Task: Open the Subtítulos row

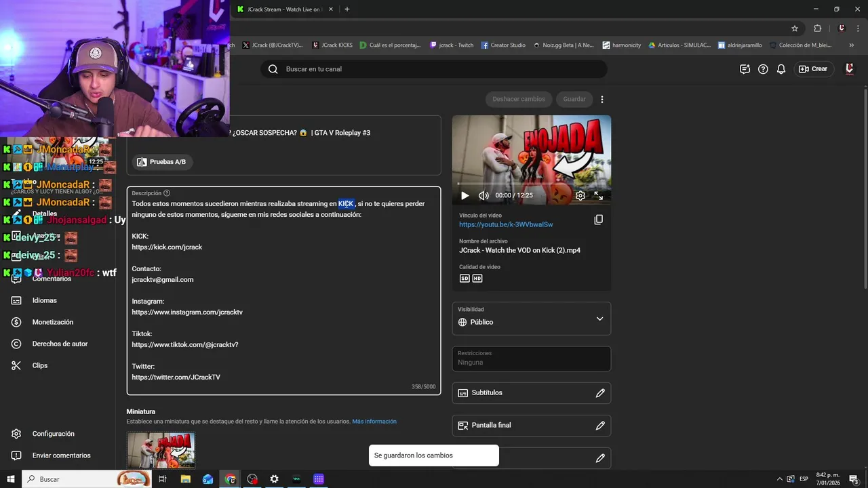Action: [532, 393]
